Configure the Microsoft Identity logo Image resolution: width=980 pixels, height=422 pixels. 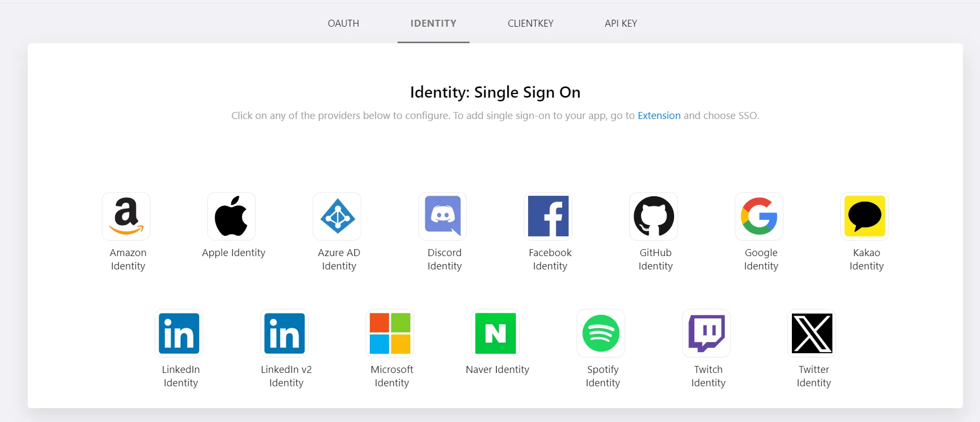point(390,333)
